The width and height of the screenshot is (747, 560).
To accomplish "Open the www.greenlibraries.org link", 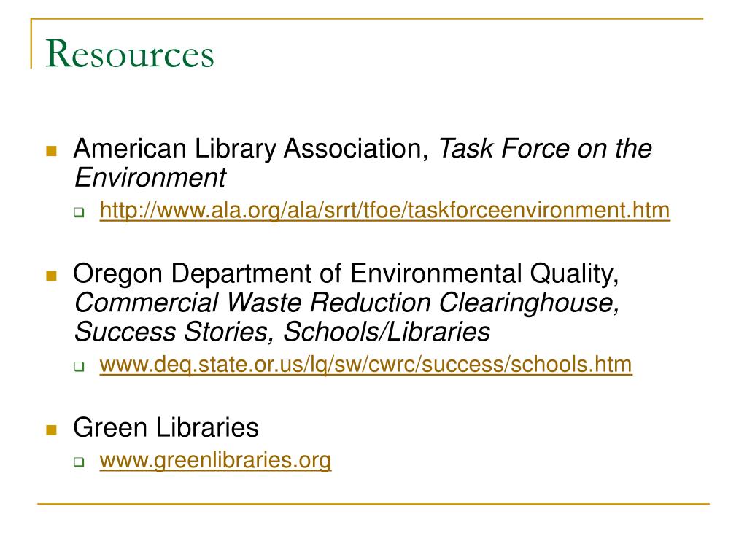I will pos(215,461).
